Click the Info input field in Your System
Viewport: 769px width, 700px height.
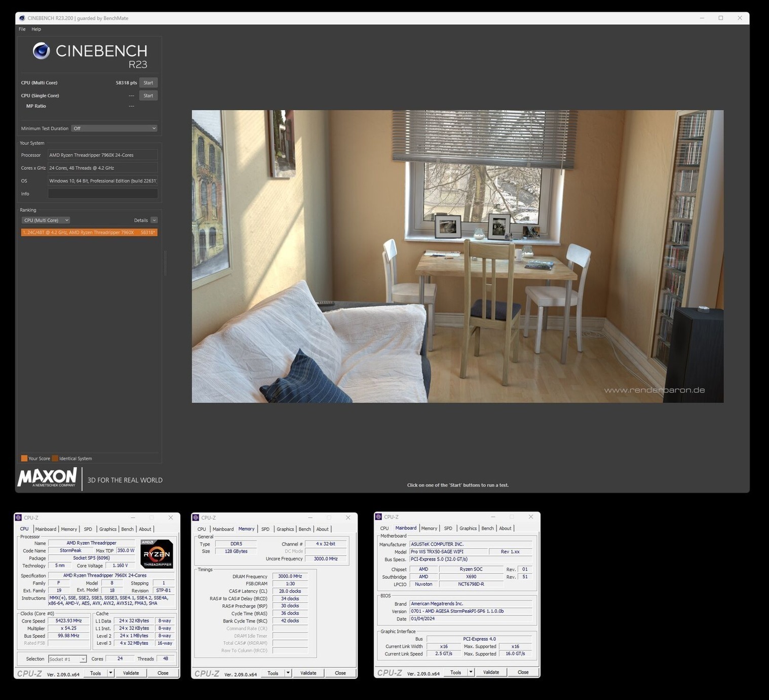point(103,194)
